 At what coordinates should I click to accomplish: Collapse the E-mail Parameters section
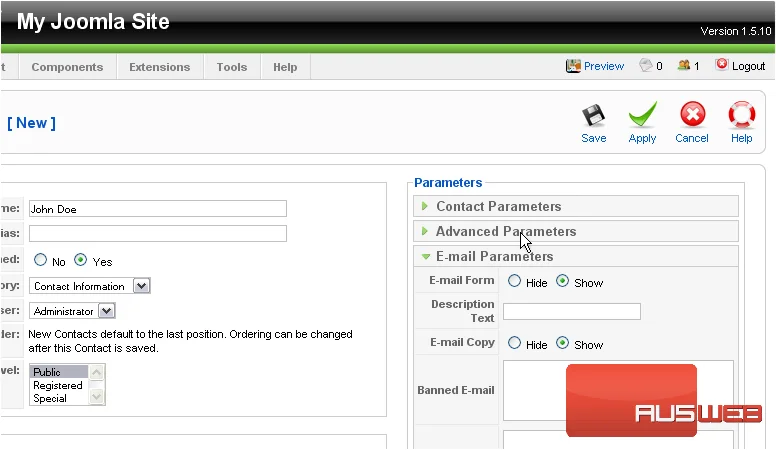click(x=576, y=256)
